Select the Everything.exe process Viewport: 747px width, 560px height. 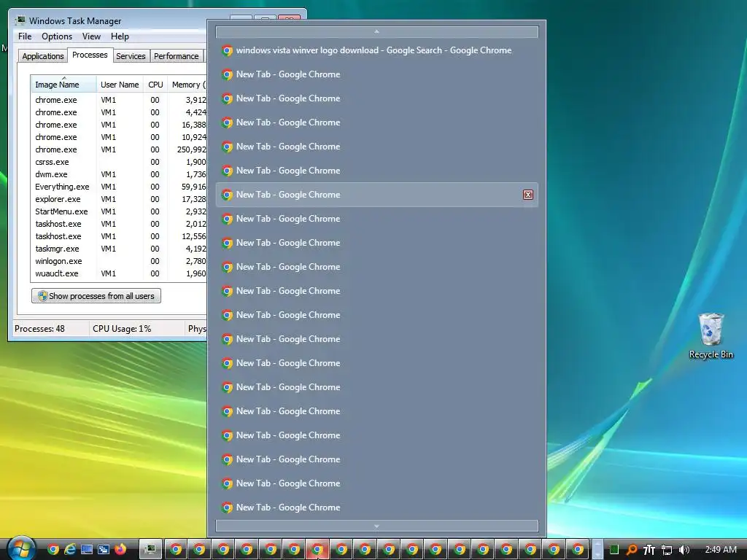(119, 187)
